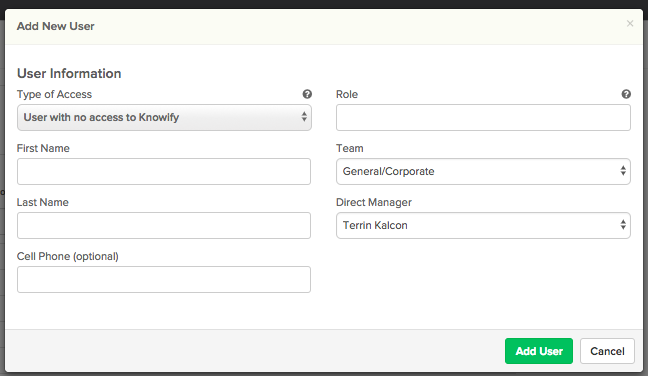Click the First Name label text
This screenshot has height=376, width=648.
(x=43, y=148)
